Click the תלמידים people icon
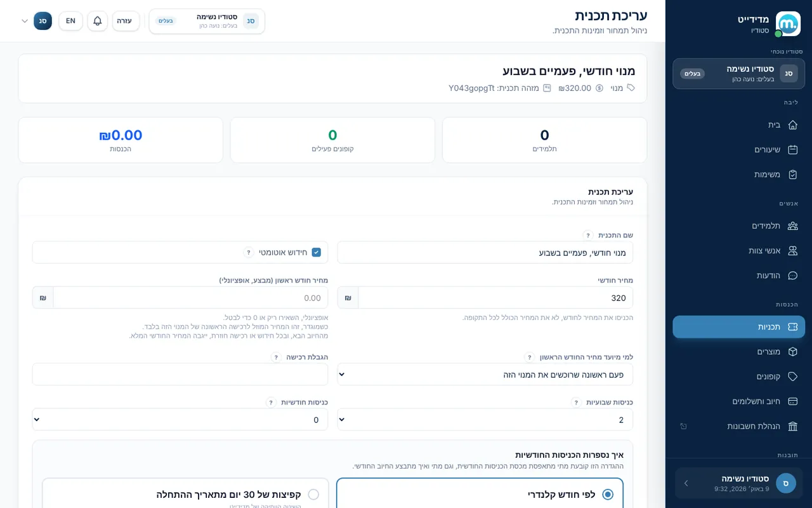The width and height of the screenshot is (812, 508). pyautogui.click(x=792, y=226)
